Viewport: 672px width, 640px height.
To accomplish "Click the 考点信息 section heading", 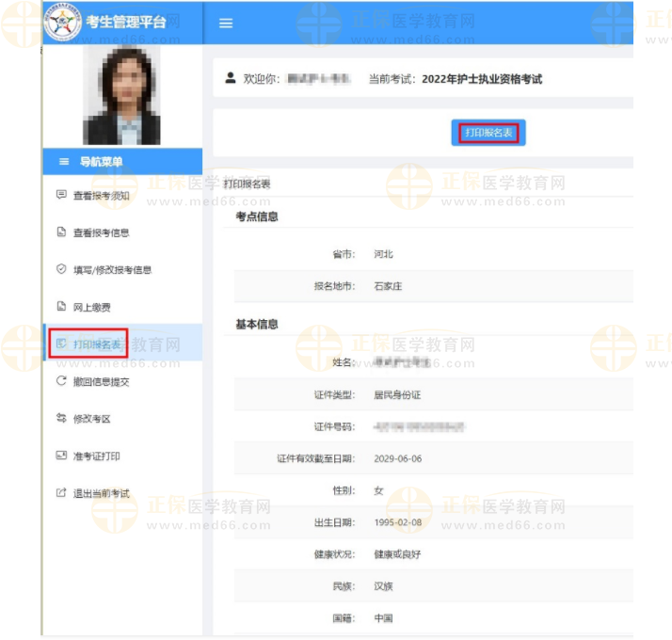I will pyautogui.click(x=256, y=216).
